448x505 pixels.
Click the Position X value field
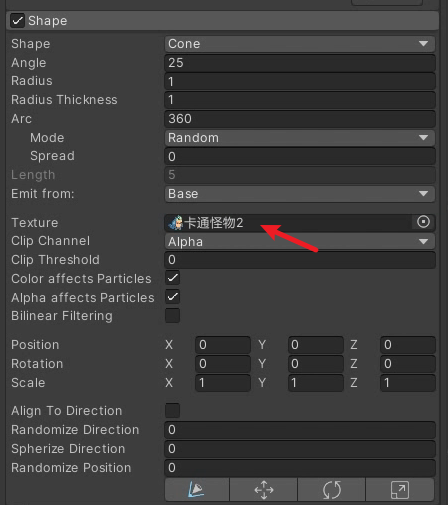click(x=223, y=345)
